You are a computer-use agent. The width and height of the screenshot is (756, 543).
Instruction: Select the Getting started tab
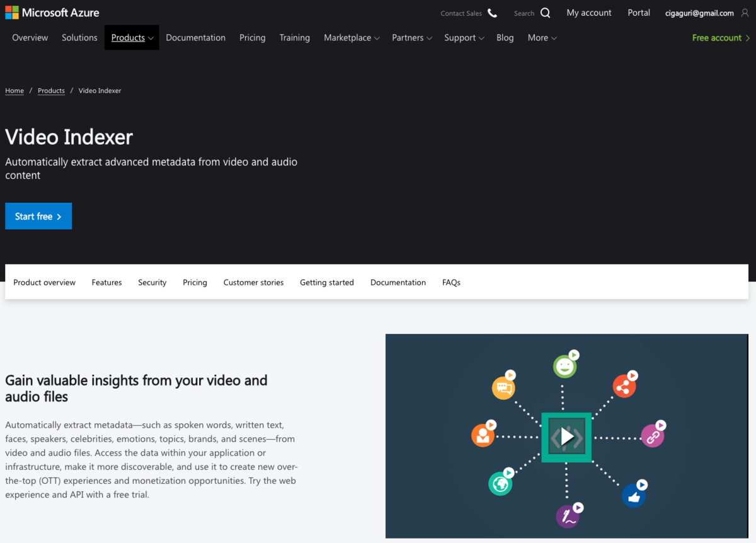(x=327, y=282)
